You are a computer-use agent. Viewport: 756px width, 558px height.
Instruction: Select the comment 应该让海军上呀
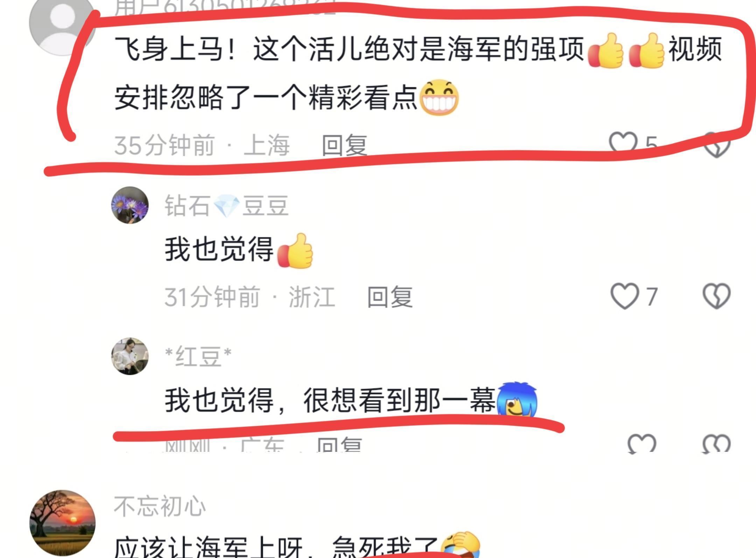coord(297,546)
